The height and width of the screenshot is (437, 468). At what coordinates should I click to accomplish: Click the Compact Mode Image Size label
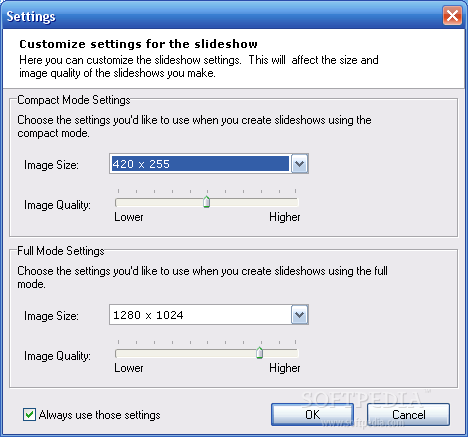coord(51,165)
